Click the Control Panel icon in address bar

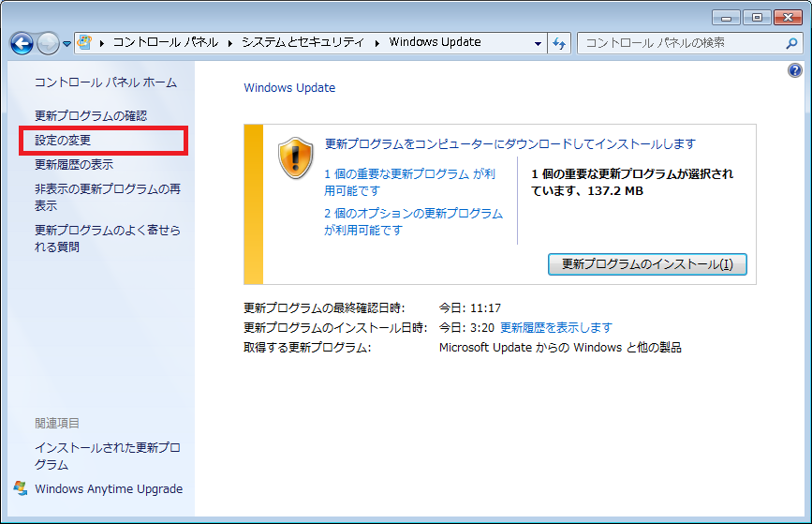click(85, 43)
